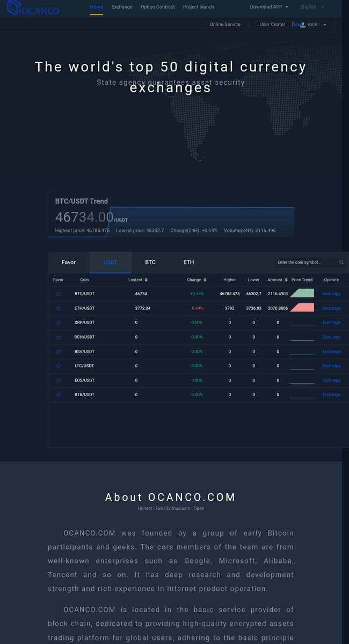Click the BTB/USDT coin name
Image resolution: width=349 pixels, height=644 pixels.
84,394
